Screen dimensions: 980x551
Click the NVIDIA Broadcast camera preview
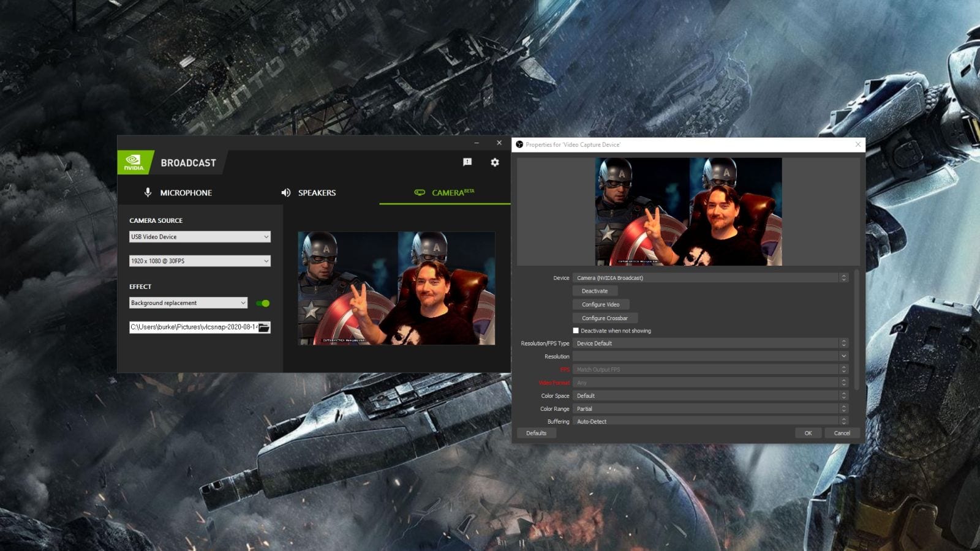tap(396, 288)
